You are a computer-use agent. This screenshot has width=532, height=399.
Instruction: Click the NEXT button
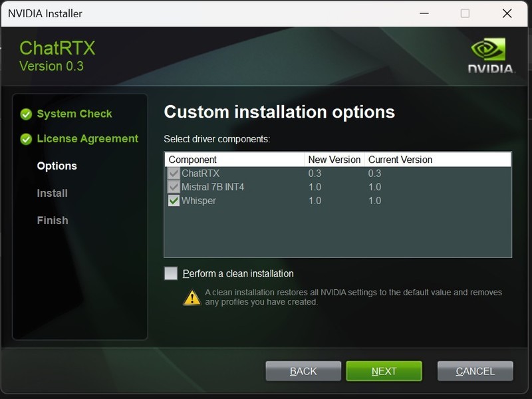[x=384, y=371]
